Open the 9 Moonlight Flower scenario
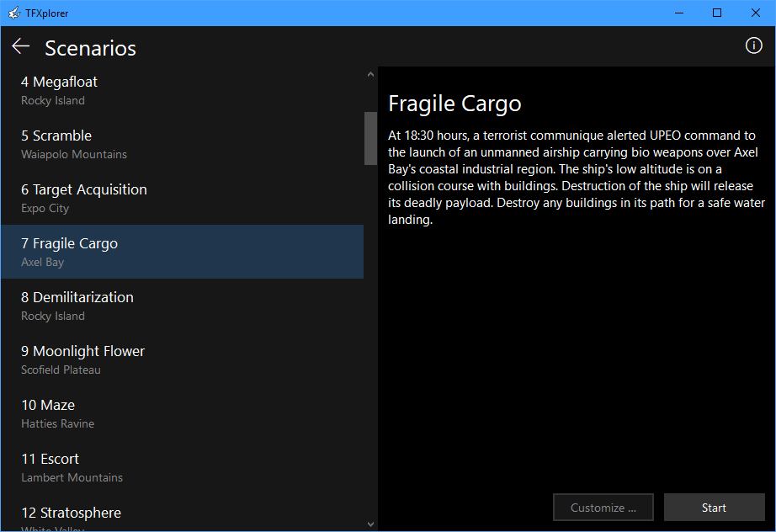The height and width of the screenshot is (532, 776). pyautogui.click(x=182, y=359)
